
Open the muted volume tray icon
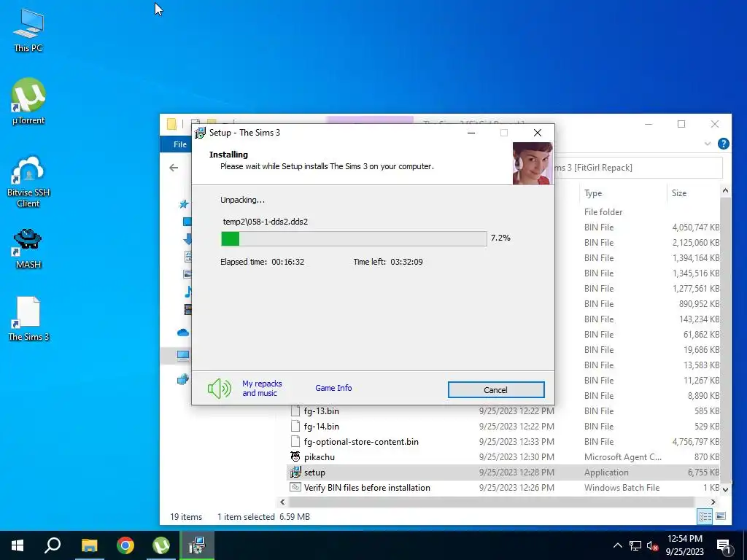tap(652, 545)
